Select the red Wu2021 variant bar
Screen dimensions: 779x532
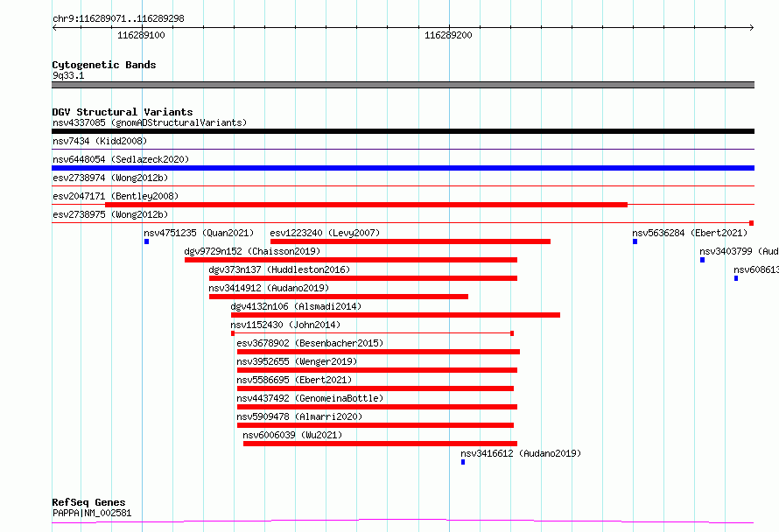380,444
